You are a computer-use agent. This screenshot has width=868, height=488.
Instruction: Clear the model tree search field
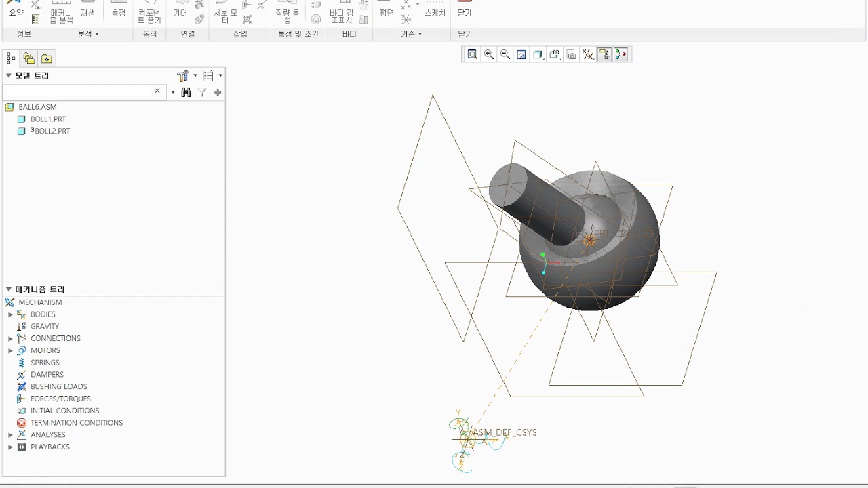tap(157, 91)
